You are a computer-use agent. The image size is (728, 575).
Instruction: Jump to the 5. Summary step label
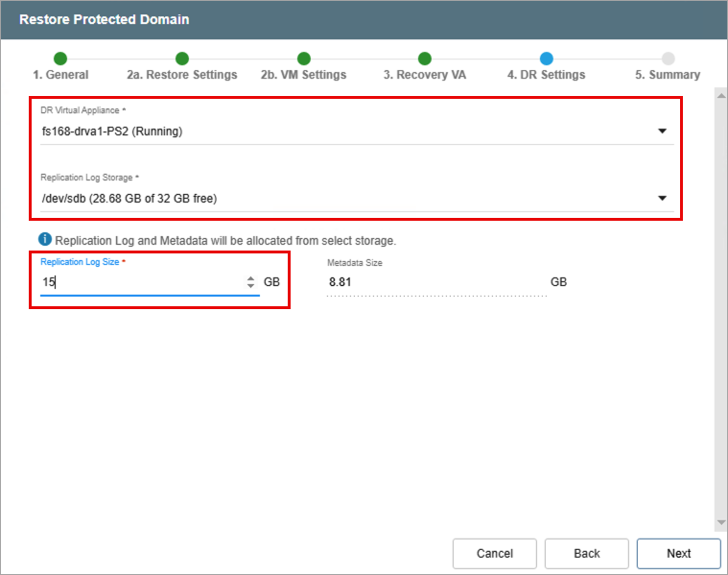[668, 75]
